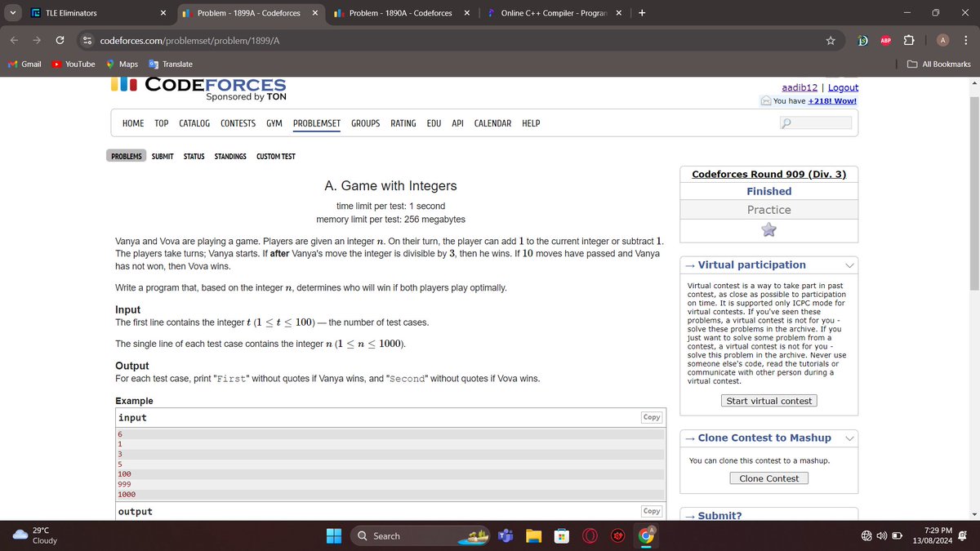This screenshot has width=980, height=551.
Task: Select the SUBMIT sub-tab
Action: tap(163, 156)
